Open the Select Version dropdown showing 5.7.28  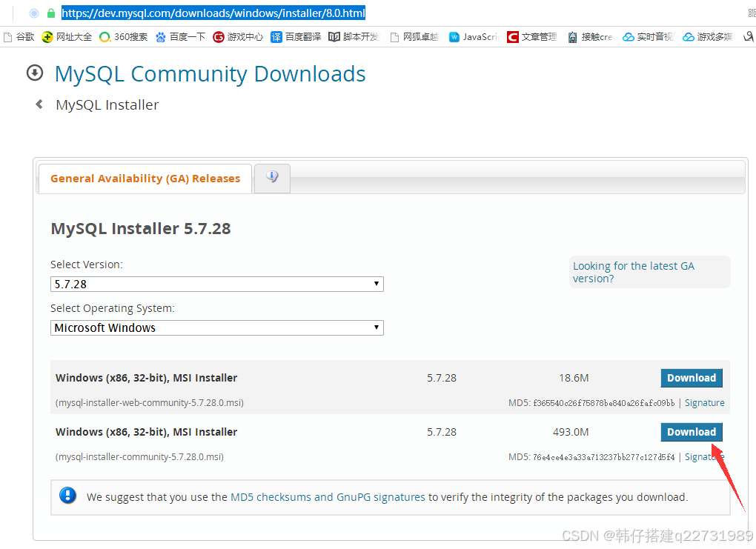pos(217,285)
